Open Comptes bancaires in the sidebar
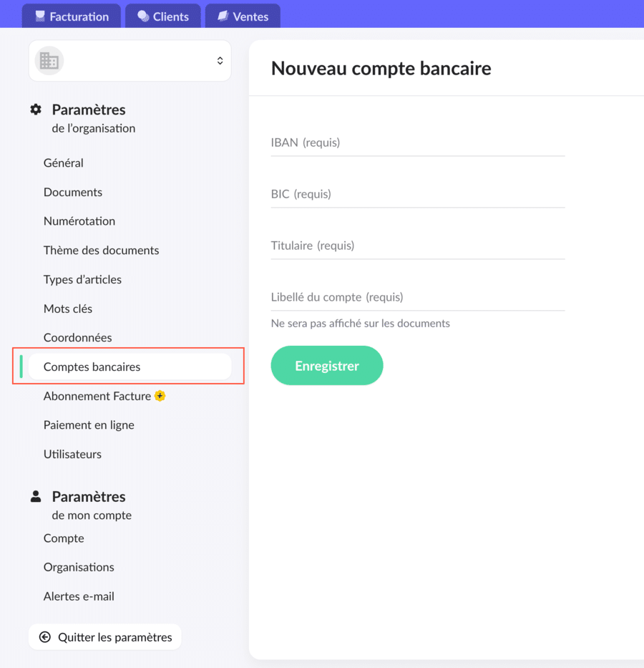644x668 pixels. 130,367
